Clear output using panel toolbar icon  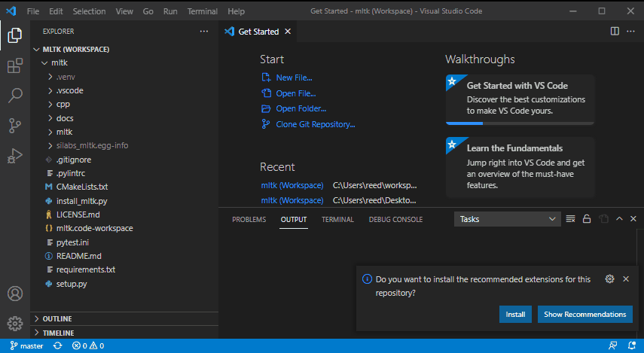click(x=570, y=219)
